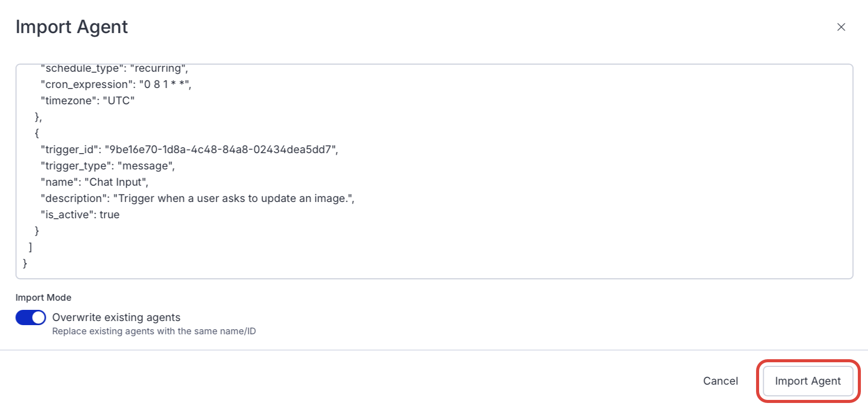Toggle the Overwrite existing agents switch

[31, 317]
